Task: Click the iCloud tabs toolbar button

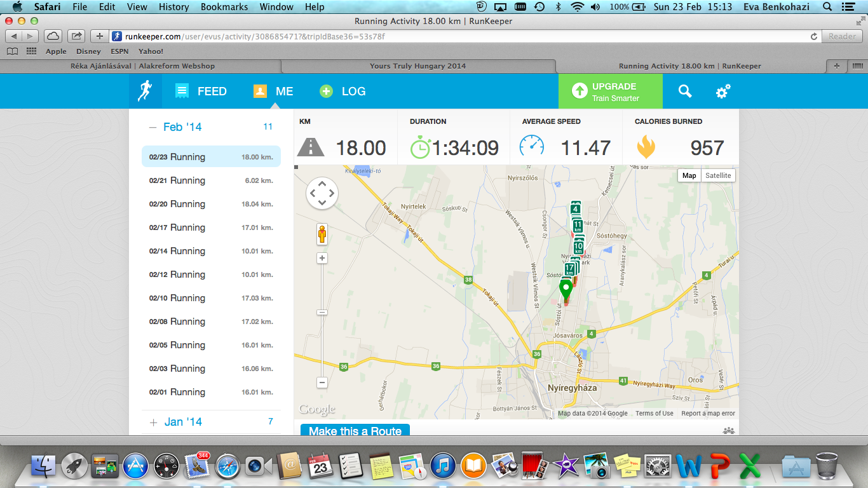Action: point(53,36)
